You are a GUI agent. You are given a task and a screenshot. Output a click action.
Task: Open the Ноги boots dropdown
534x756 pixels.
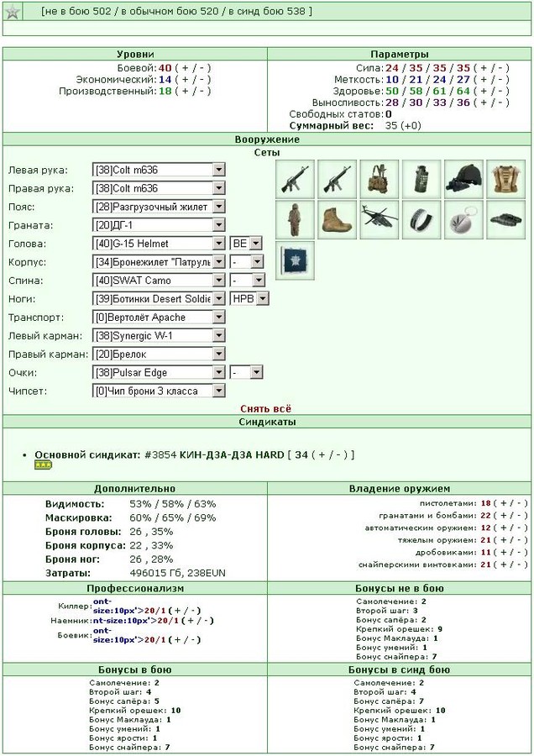coord(158,299)
